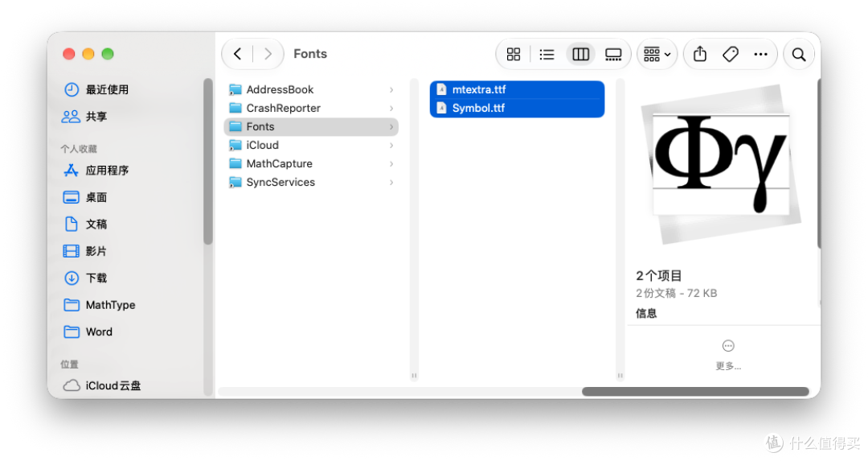Open 下载 in the sidebar
This screenshot has height=461, width=868.
click(x=86, y=278)
